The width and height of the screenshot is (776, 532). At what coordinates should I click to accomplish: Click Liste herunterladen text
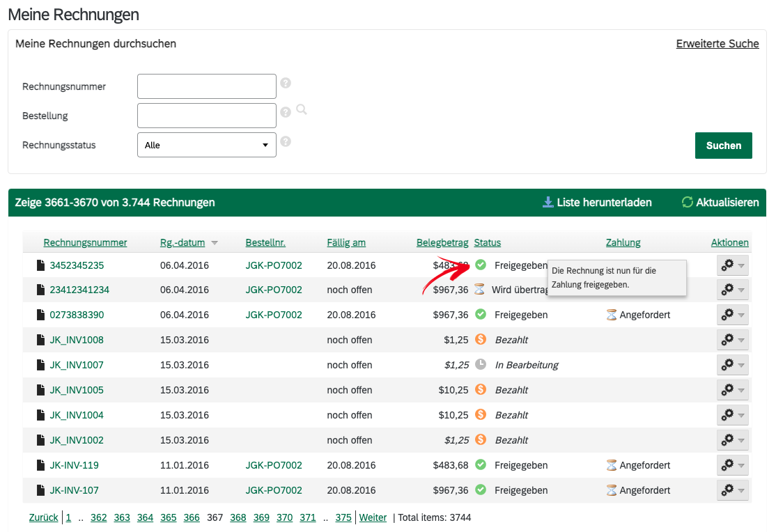604,203
